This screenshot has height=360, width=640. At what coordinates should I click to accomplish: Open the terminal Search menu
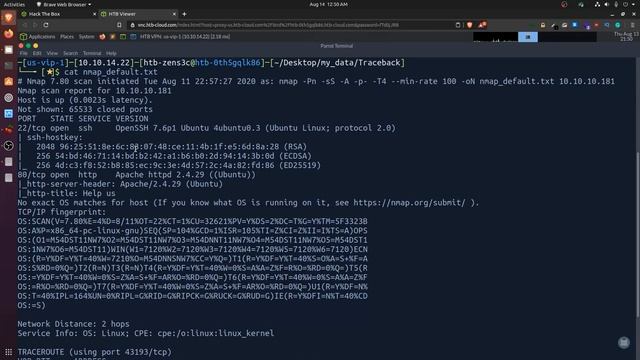click(70, 53)
